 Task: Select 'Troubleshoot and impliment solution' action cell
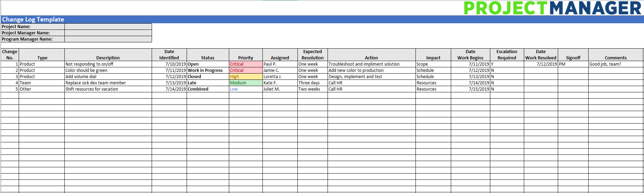[x=372, y=64]
